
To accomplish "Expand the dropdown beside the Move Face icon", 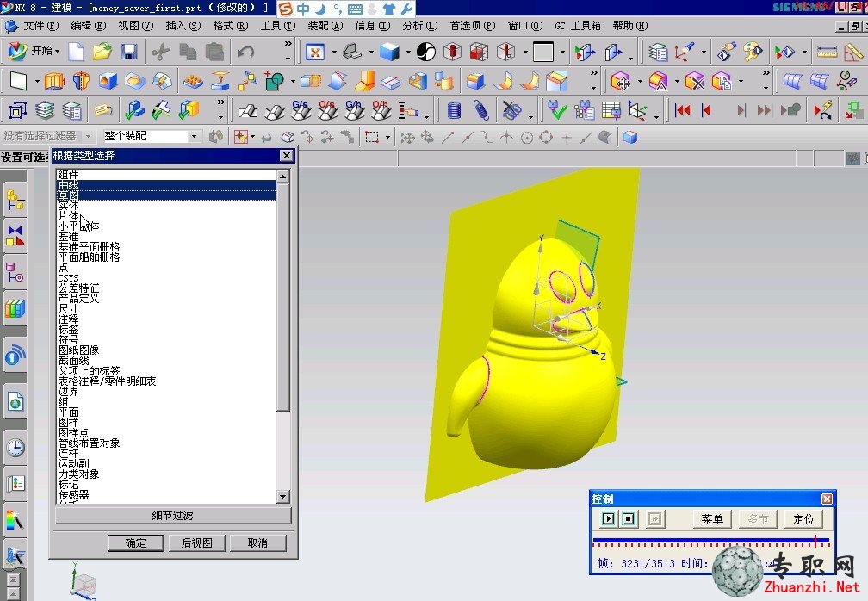I will tap(639, 82).
